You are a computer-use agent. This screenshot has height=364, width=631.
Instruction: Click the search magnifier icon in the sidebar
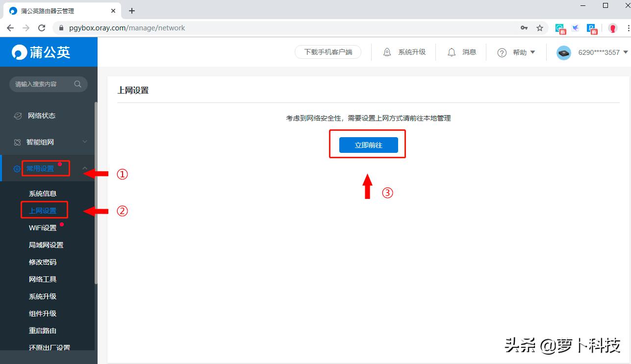click(x=77, y=84)
